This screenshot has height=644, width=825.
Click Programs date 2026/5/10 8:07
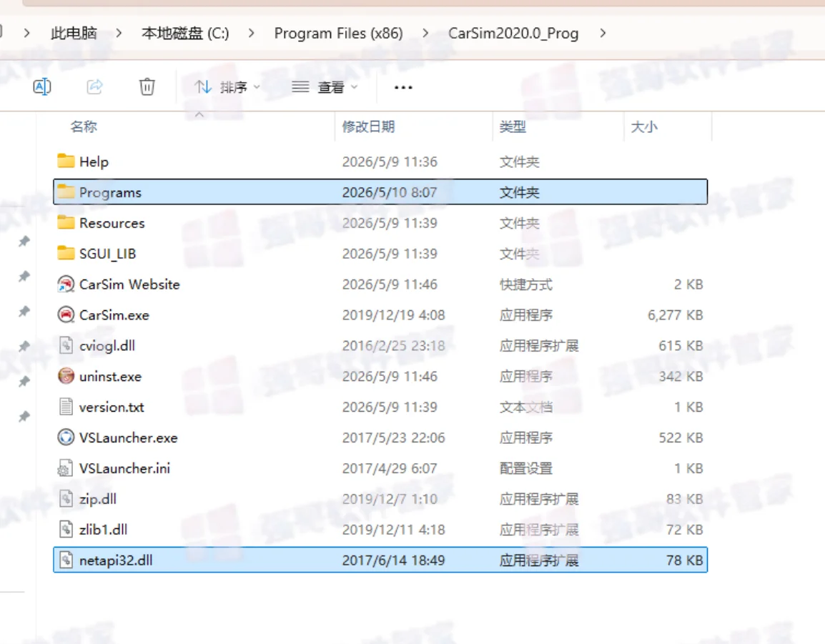click(x=390, y=192)
